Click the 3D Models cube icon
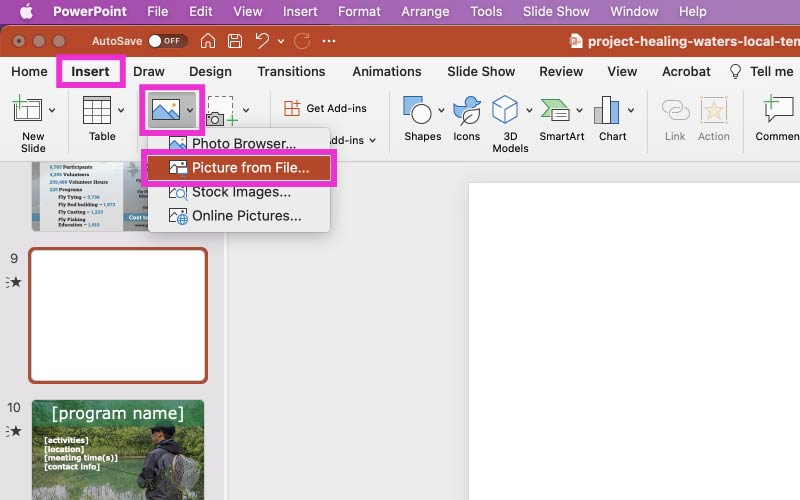 pyautogui.click(x=505, y=110)
